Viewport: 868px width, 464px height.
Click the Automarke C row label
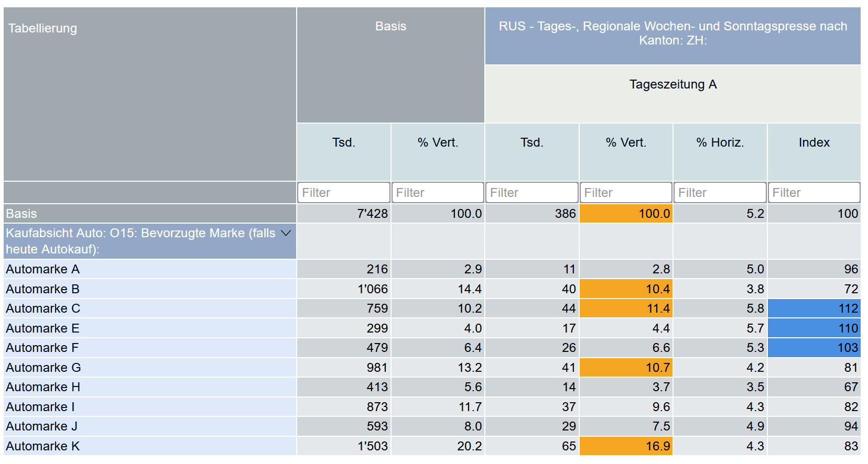click(x=43, y=308)
